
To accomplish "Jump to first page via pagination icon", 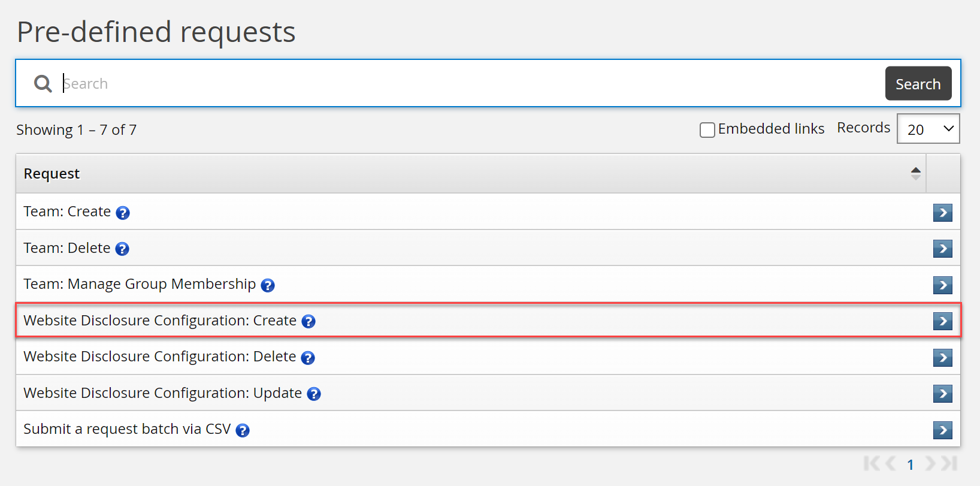I will coord(872,464).
